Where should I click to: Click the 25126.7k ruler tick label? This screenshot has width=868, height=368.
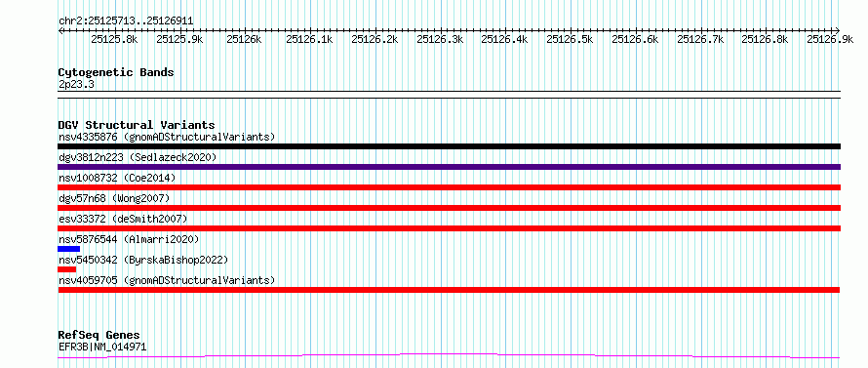coord(699,39)
